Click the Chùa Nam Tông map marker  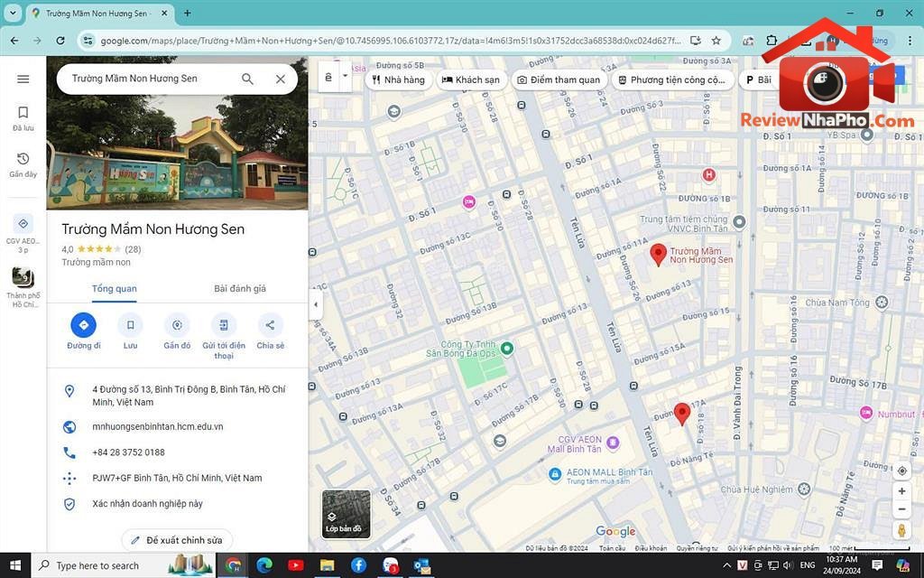pyautogui.click(x=882, y=303)
